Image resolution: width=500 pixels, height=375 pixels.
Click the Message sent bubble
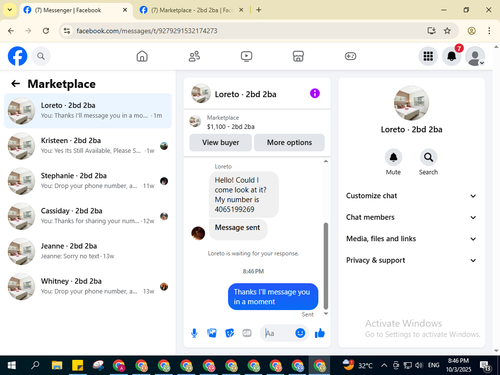click(237, 228)
